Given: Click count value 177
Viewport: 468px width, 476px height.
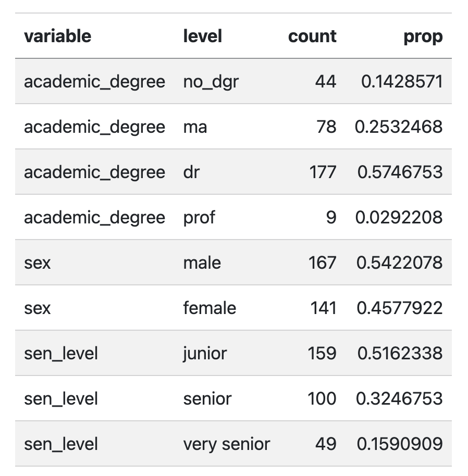Looking at the screenshot, I should tap(323, 172).
